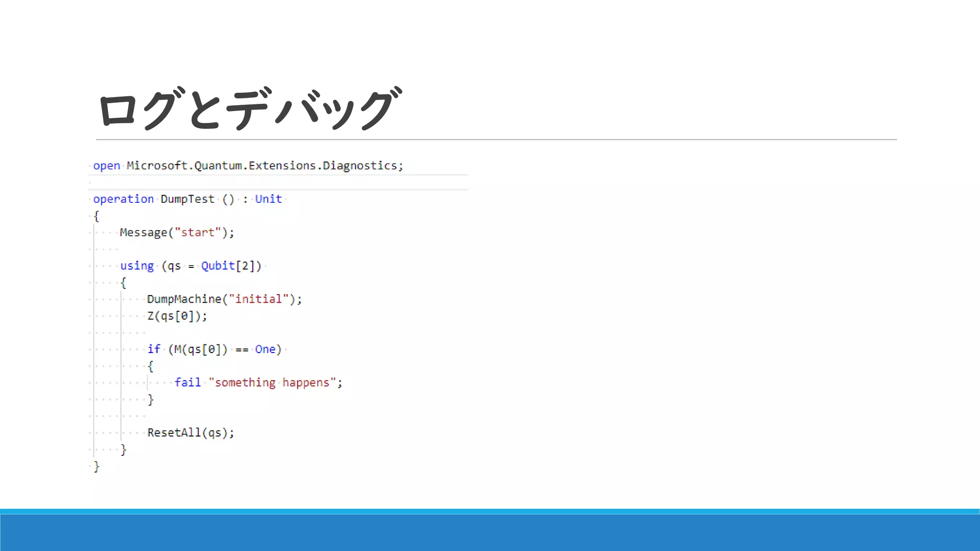
Task: Click the "start" string literal
Action: tap(198, 232)
